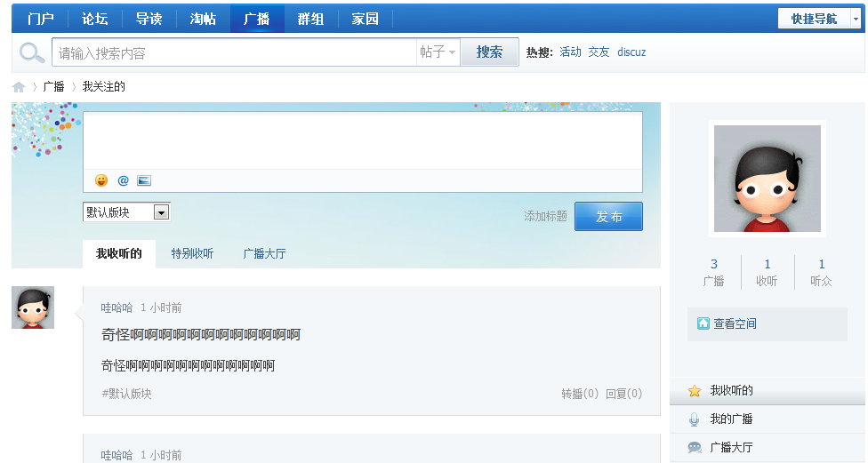
Task: Open the 论坛 navigation item
Action: click(94, 19)
